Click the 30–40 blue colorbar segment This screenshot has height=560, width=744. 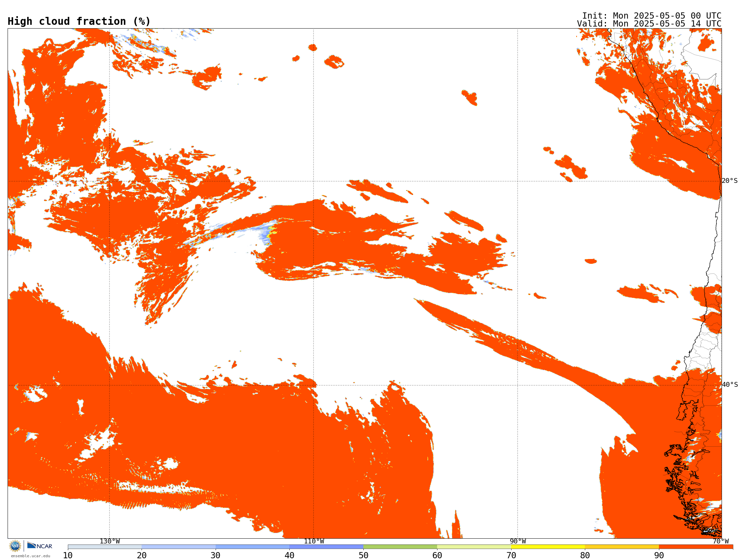coord(252,547)
